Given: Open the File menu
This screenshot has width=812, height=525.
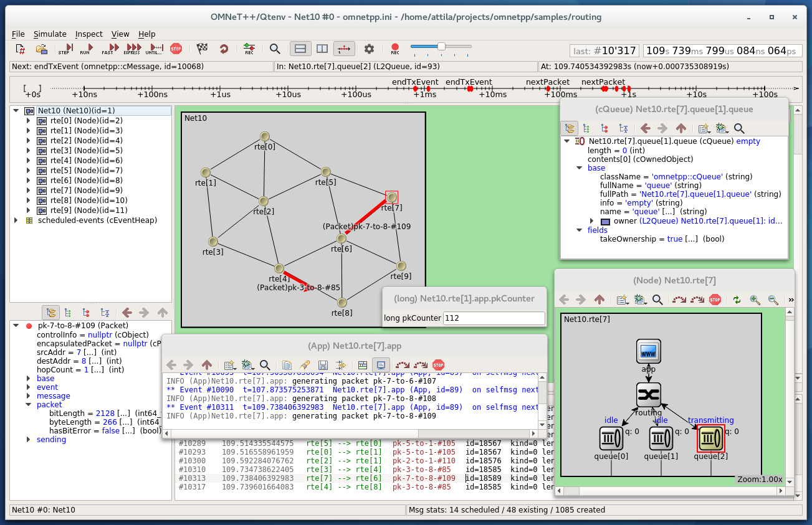Looking at the screenshot, I should coord(18,34).
